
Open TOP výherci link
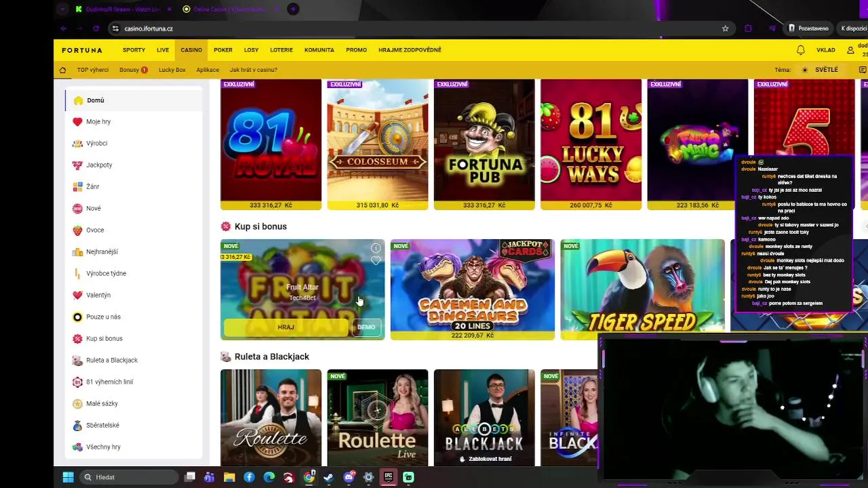(x=92, y=70)
